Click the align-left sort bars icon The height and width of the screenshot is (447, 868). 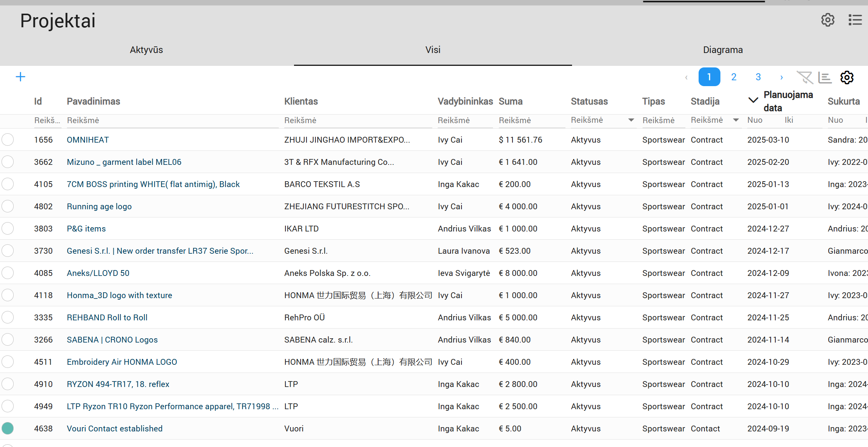(x=825, y=77)
